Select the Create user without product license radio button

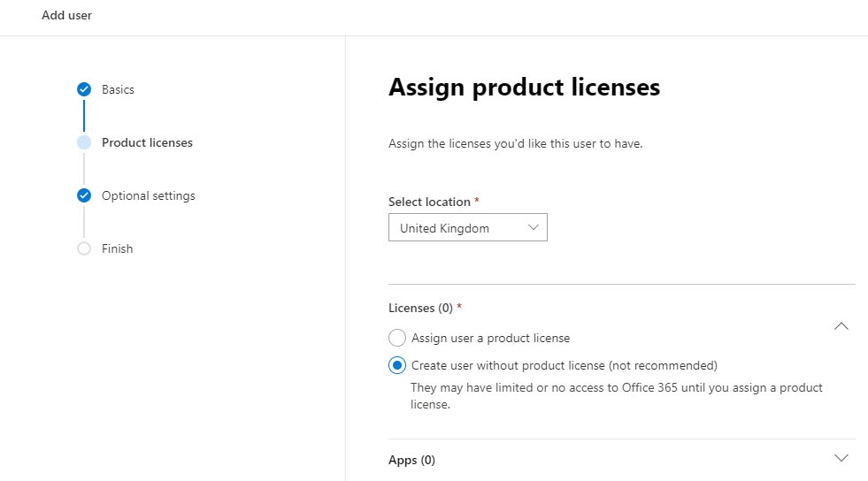click(x=397, y=365)
